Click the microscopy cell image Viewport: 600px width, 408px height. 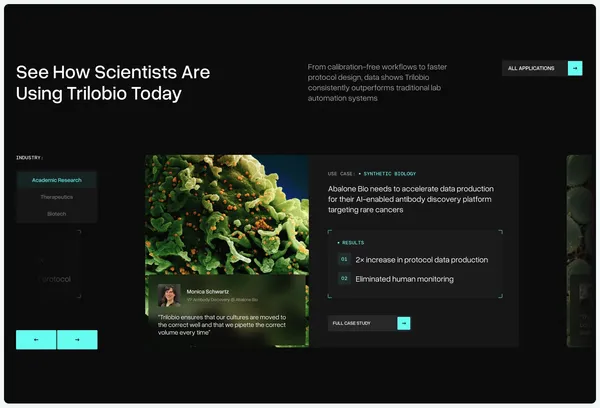[227, 214]
